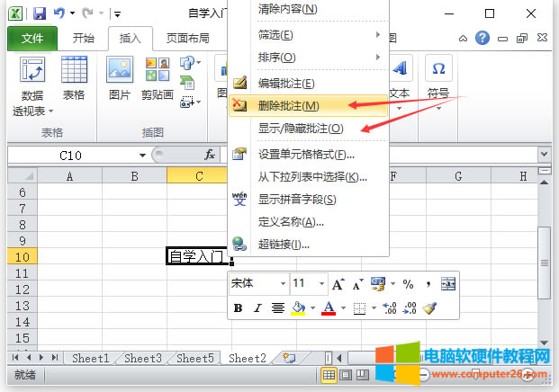Click the borders icon on mini toolbar

pos(359,308)
